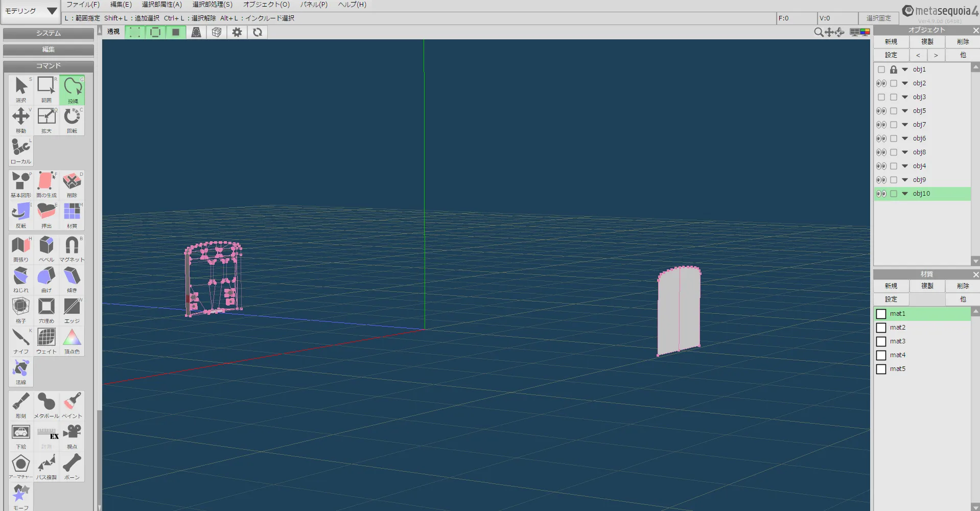Select the Bone (ボーン) tool
Image resolution: width=980 pixels, height=511 pixels.
coord(72,466)
